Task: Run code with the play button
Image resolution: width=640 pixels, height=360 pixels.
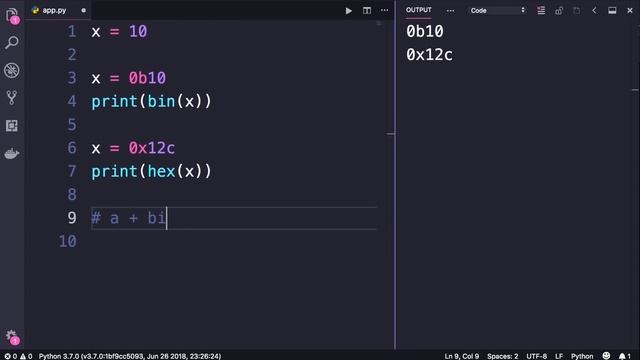Action: tap(349, 11)
